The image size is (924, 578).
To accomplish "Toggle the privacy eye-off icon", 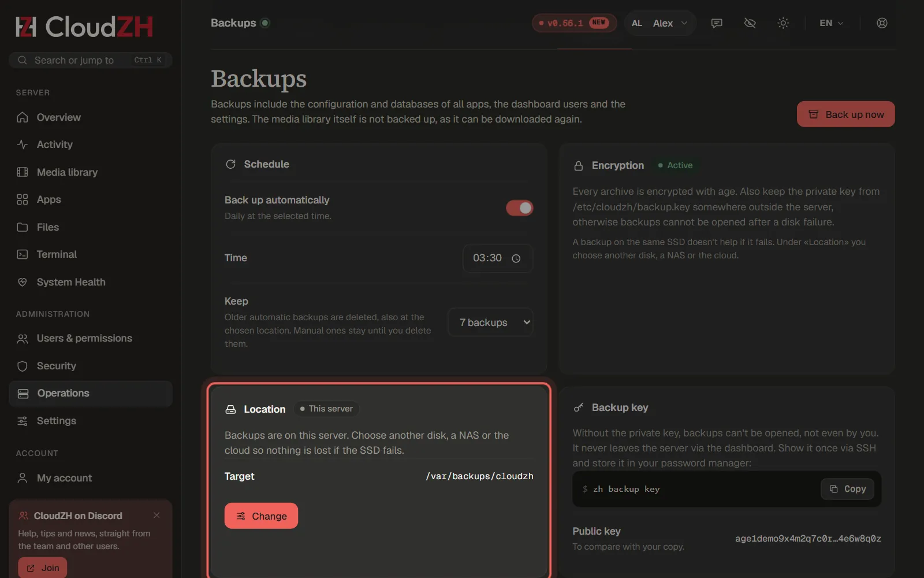I will click(750, 23).
